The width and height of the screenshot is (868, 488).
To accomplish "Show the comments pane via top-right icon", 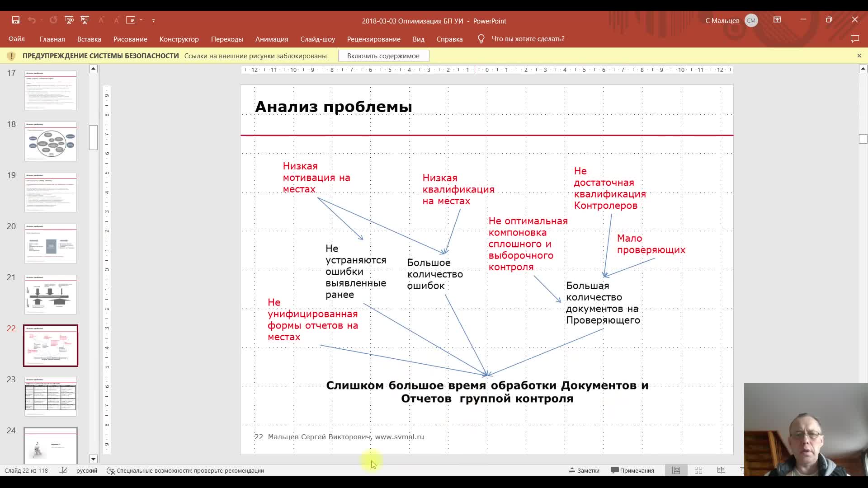I will coord(855,39).
